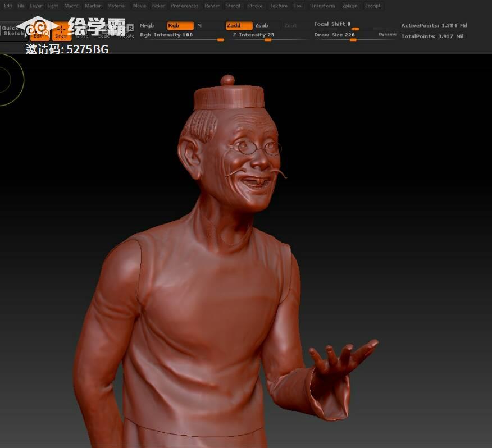Viewport: 492px width, 448px height.
Task: Open the Material menu
Action: pyautogui.click(x=116, y=6)
